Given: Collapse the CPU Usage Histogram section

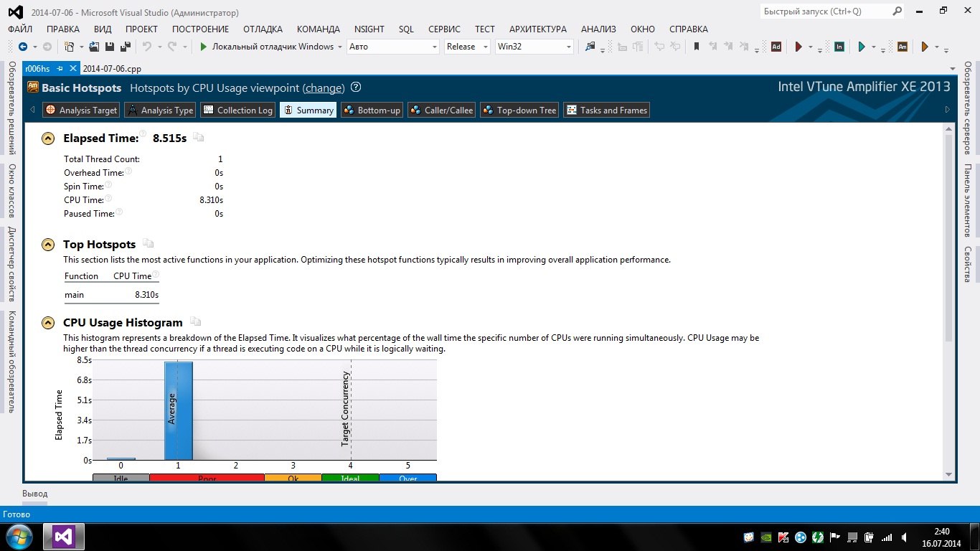Looking at the screenshot, I should pos(48,323).
